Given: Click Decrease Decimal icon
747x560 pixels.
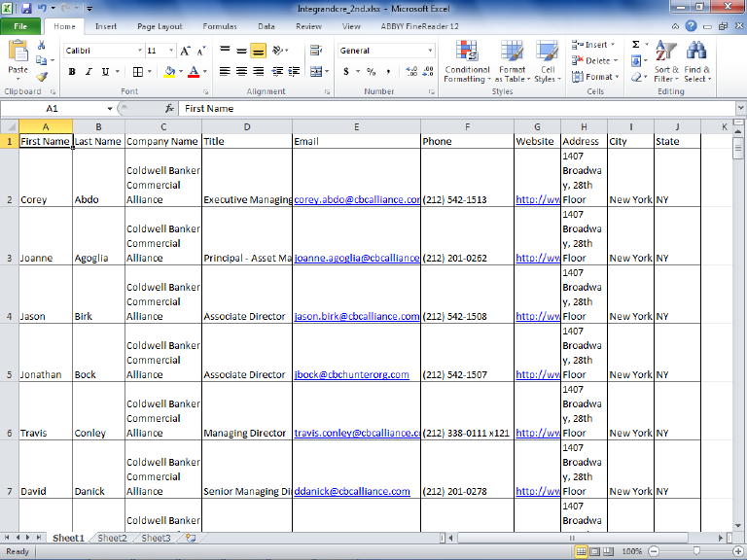Looking at the screenshot, I should coord(428,72).
